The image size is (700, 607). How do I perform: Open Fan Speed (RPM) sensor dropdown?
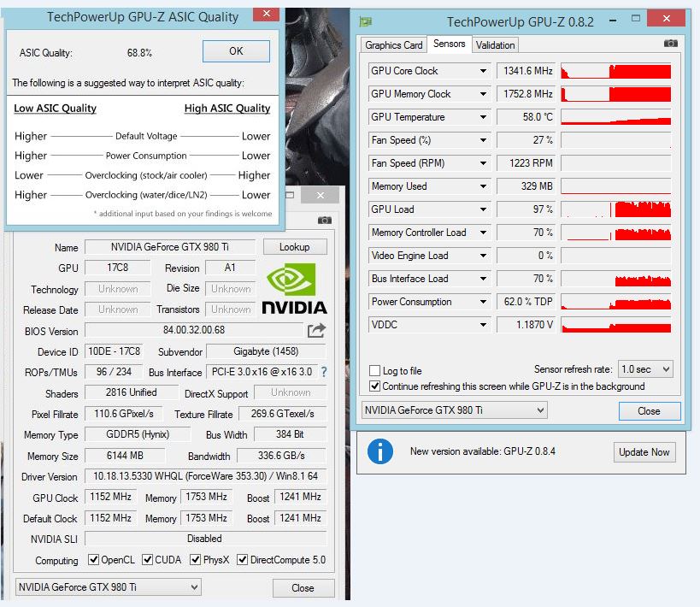pos(483,163)
